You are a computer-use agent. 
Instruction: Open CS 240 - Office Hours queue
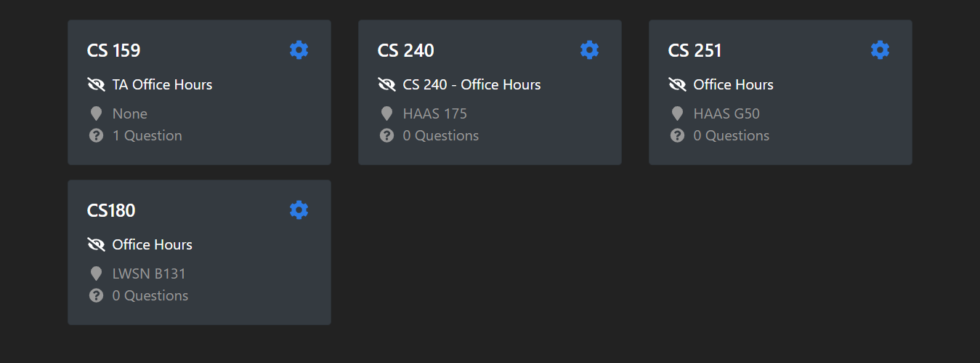tap(471, 85)
